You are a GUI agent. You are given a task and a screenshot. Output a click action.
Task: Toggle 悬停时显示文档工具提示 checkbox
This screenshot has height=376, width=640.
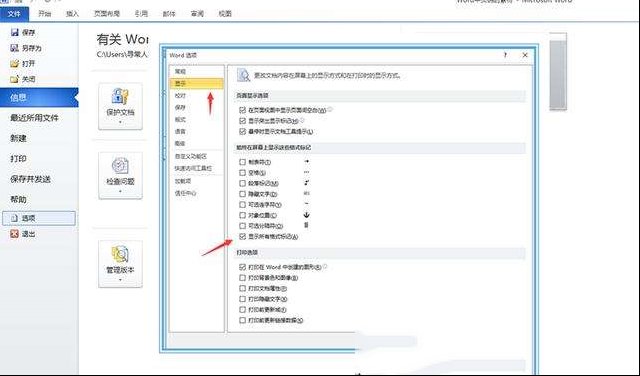242,131
